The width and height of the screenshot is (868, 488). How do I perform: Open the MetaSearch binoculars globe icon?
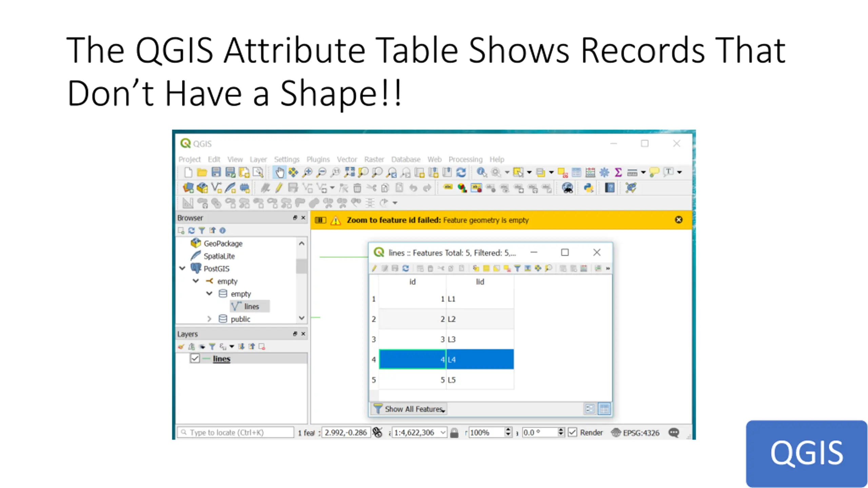pyautogui.click(x=567, y=188)
